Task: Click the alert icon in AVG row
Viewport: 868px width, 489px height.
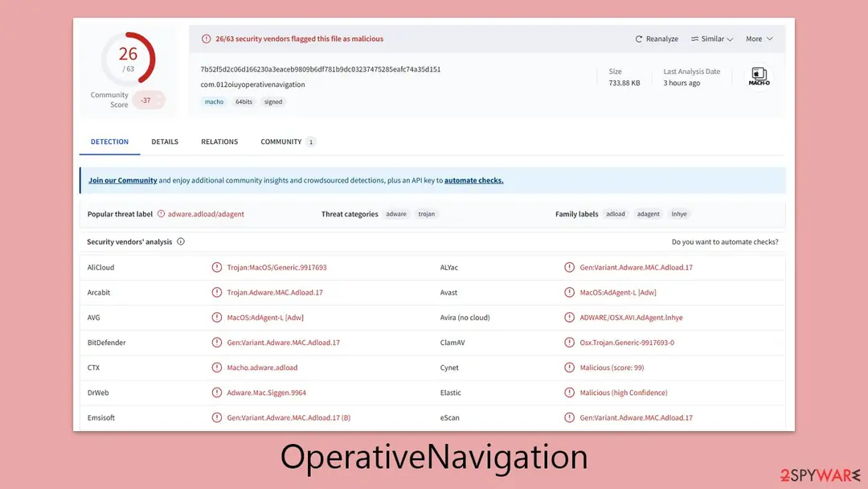Action: tap(216, 318)
